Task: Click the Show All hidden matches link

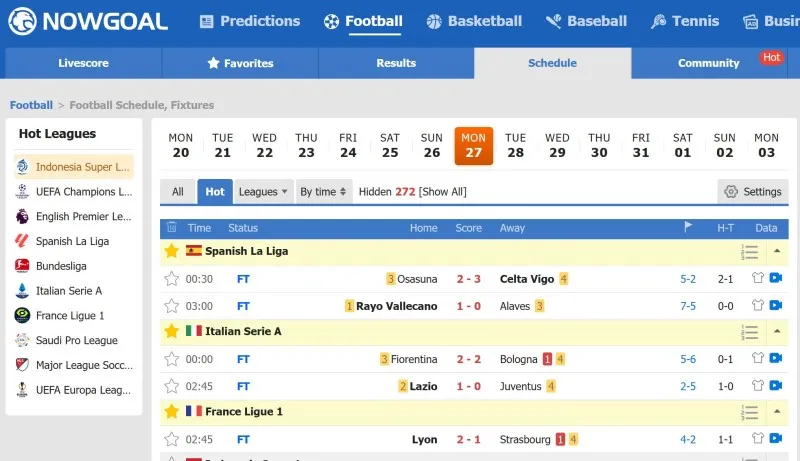Action: pyautogui.click(x=443, y=192)
